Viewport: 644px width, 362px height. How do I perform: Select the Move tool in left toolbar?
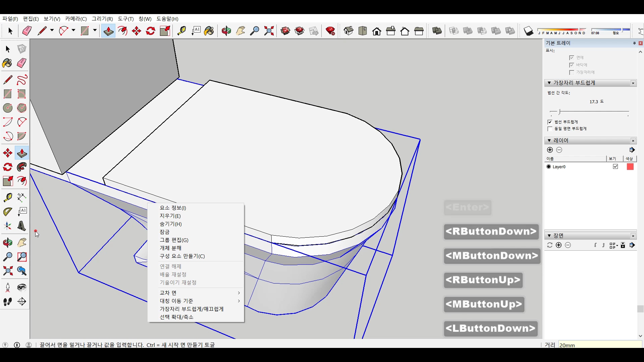coord(7,153)
